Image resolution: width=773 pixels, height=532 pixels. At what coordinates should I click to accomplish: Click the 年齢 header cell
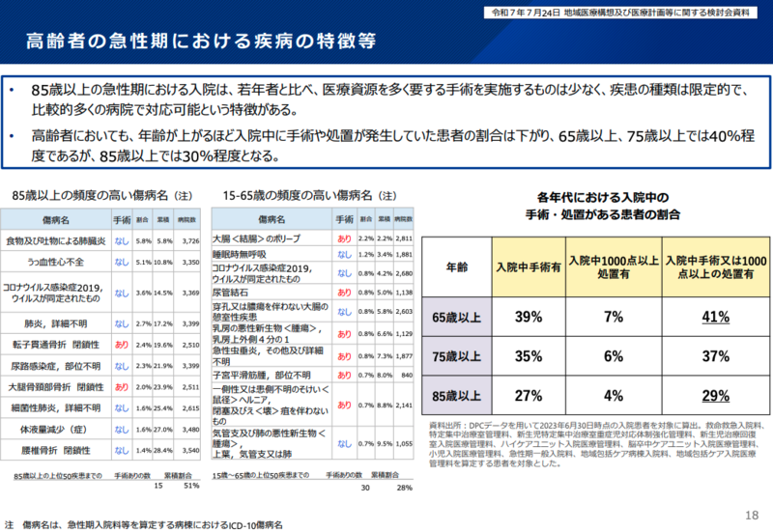pyautogui.click(x=457, y=266)
